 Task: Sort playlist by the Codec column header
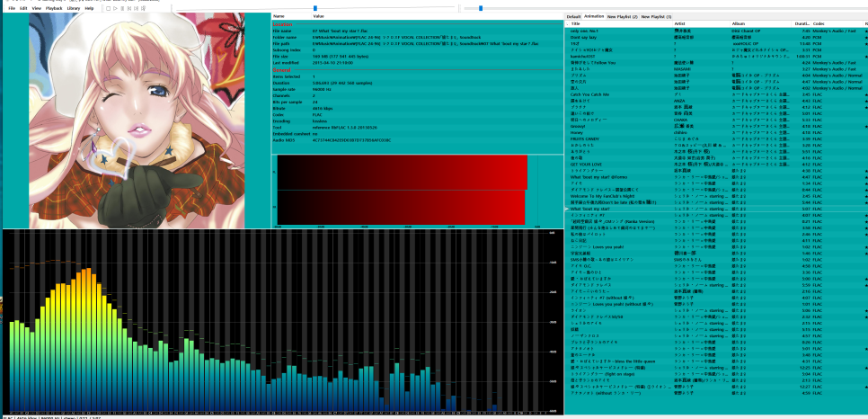tap(837, 24)
